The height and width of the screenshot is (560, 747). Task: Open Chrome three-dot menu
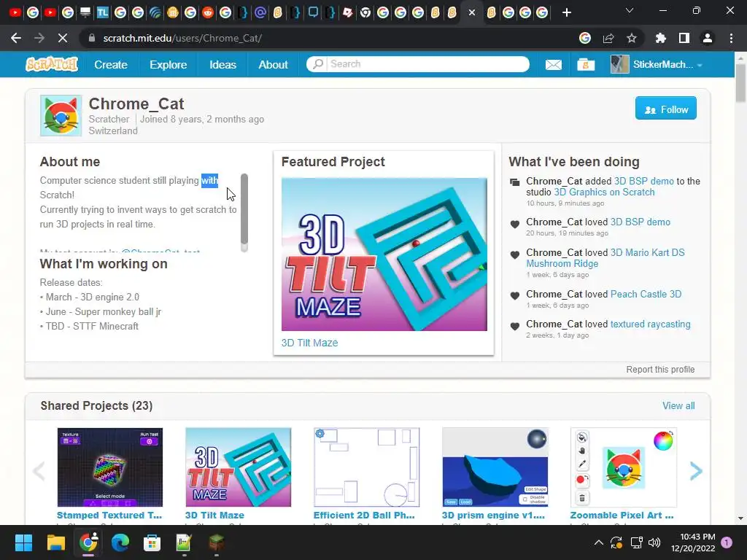[731, 38]
